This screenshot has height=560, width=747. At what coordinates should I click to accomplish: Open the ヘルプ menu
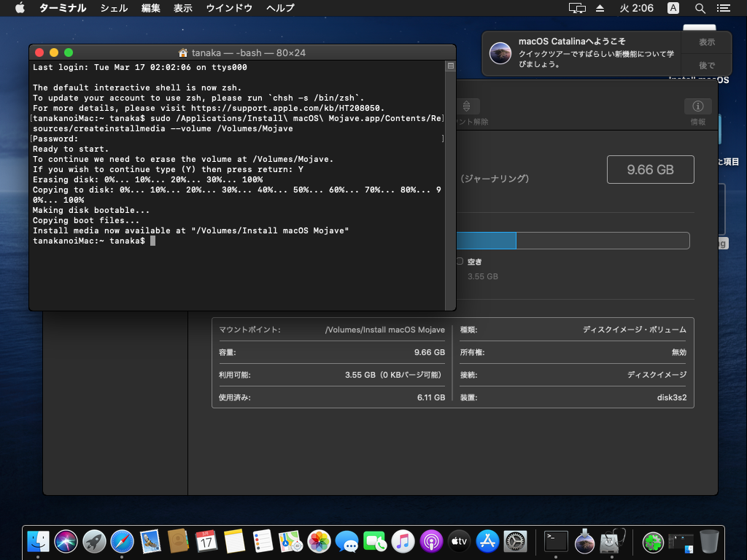pos(280,8)
